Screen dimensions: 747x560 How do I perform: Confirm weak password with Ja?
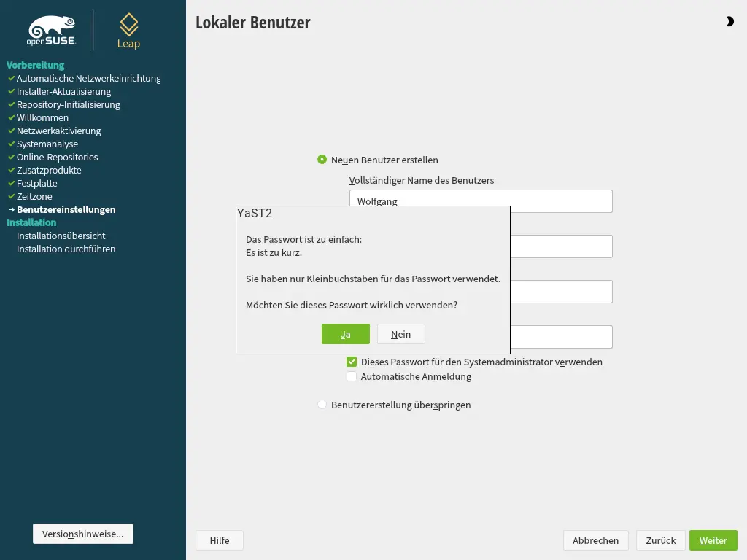coord(346,334)
